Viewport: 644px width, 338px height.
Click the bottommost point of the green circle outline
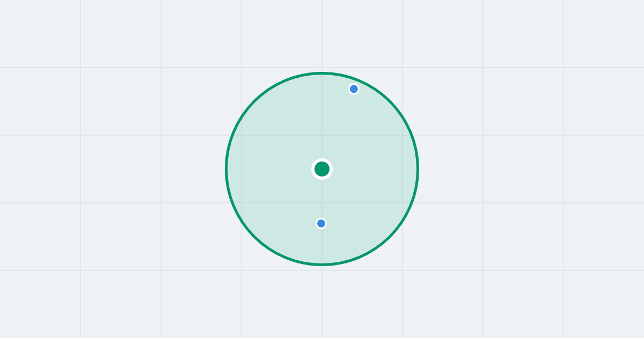(x=322, y=264)
